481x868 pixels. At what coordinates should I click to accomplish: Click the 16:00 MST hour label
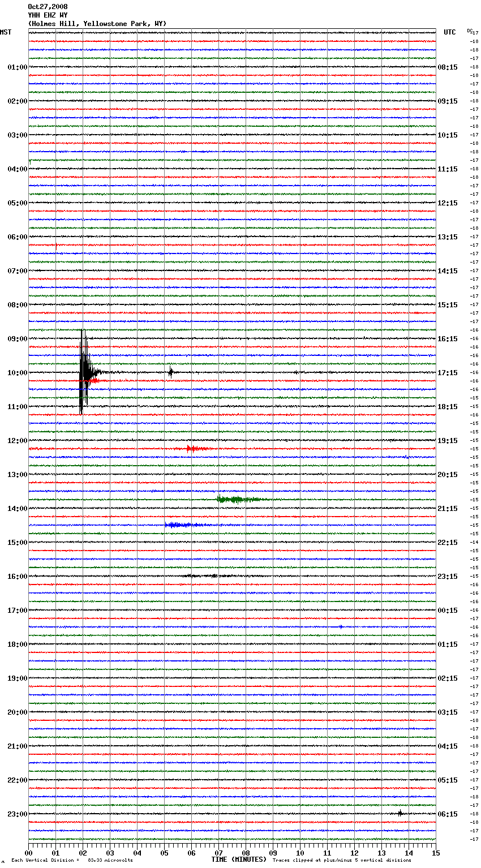[x=17, y=577]
